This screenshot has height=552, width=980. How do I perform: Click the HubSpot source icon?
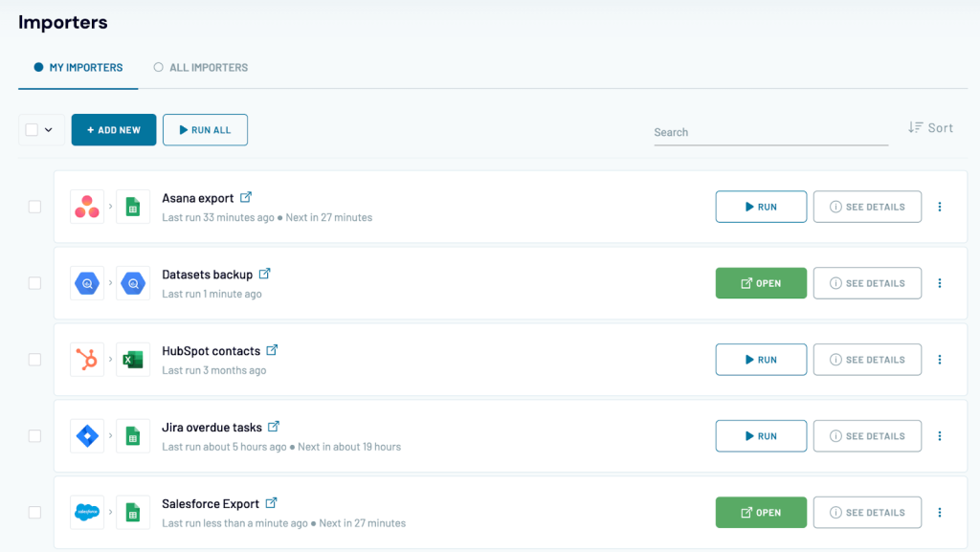tap(87, 360)
